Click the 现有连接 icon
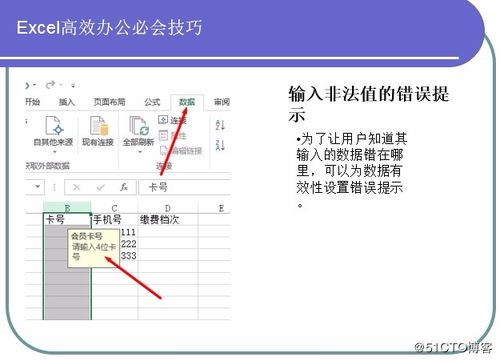 click(x=99, y=125)
